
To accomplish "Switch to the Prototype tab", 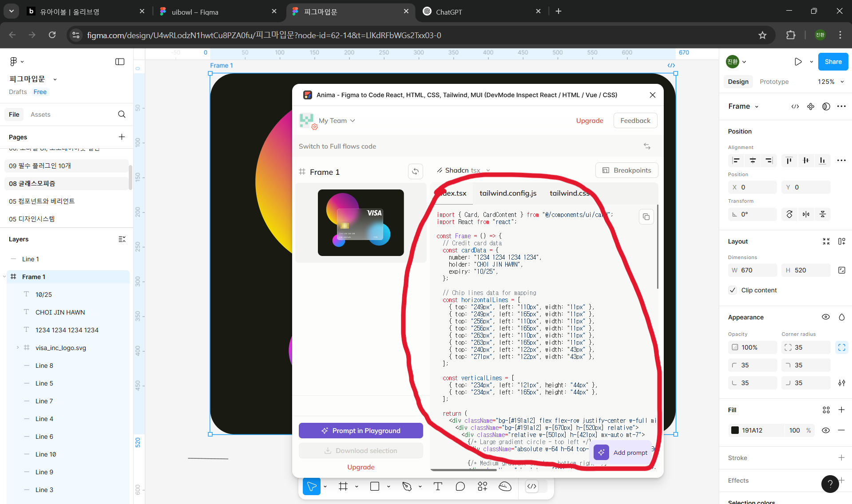I will (x=774, y=82).
